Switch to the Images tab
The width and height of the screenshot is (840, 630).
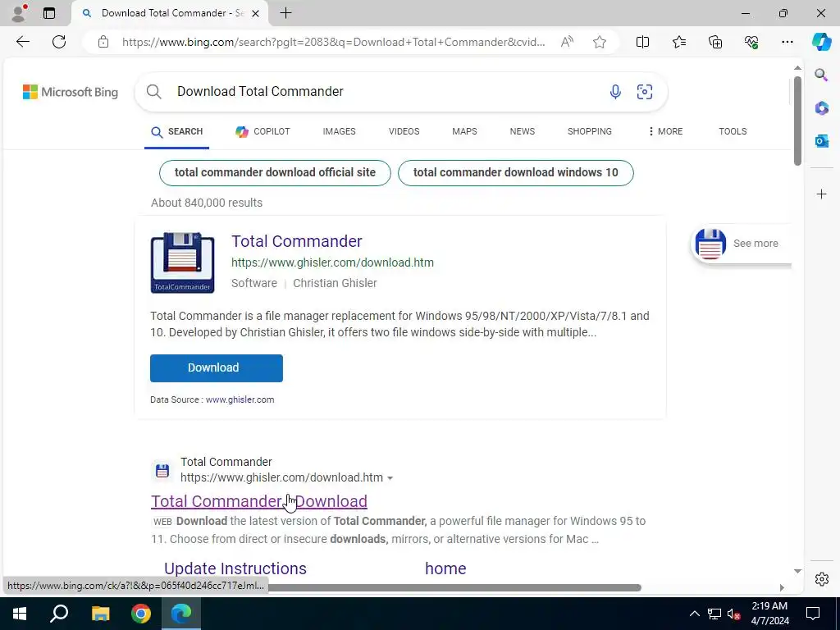[x=339, y=131]
